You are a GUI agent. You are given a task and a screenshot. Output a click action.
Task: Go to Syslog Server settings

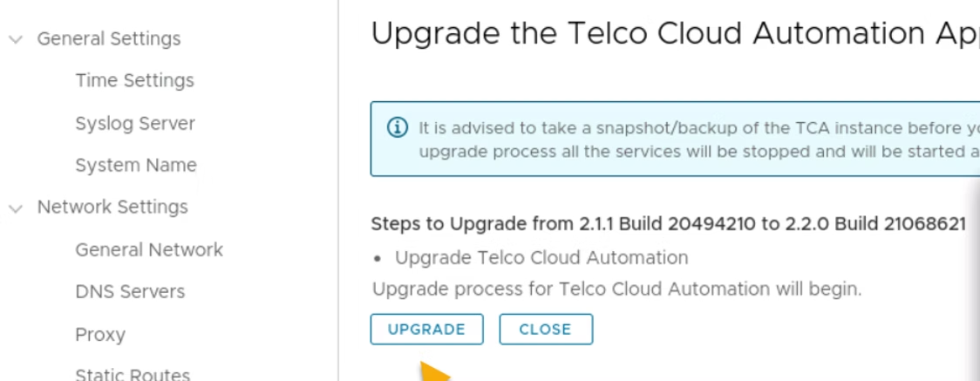pyautogui.click(x=135, y=123)
